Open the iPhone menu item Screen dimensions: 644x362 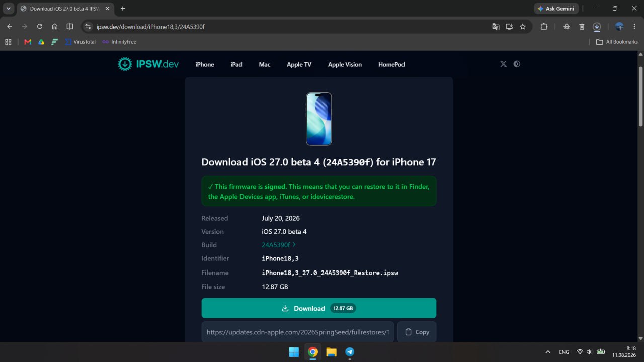coord(205,64)
